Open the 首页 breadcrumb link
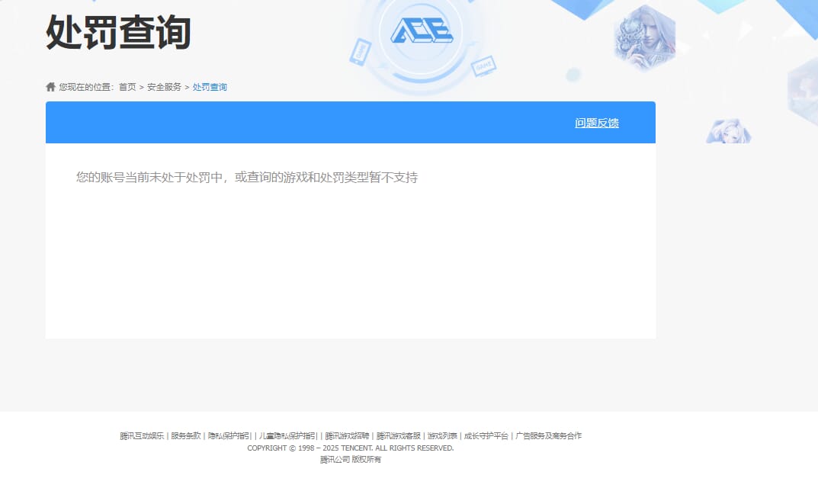Viewport: 818px width, 504px height. [127, 87]
